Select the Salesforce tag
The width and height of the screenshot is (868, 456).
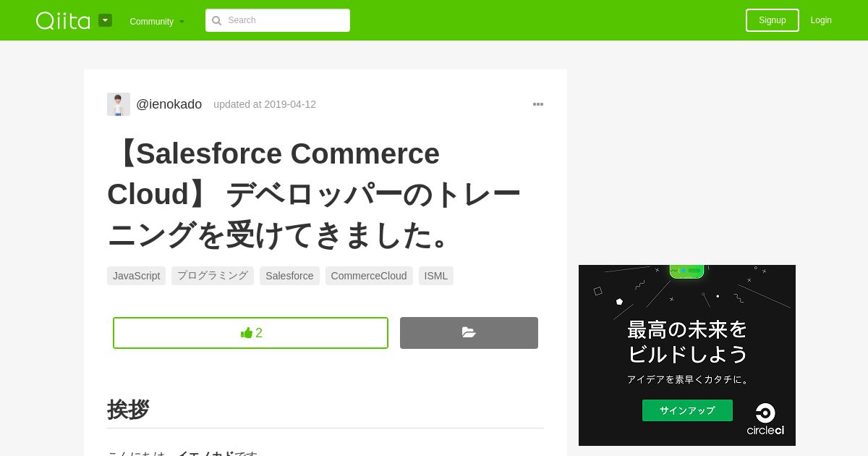pyautogui.click(x=289, y=276)
